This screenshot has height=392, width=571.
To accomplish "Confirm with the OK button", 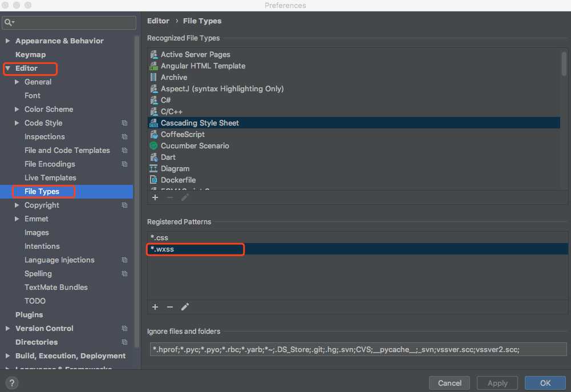I will tap(545, 383).
